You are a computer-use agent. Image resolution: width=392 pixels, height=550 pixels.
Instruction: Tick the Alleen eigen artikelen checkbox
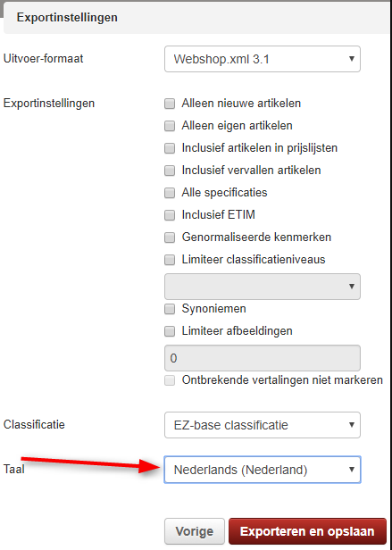pos(170,126)
